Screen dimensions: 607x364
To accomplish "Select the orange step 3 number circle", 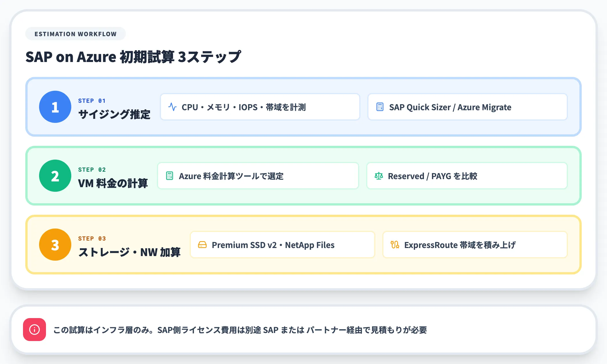I will click(55, 245).
